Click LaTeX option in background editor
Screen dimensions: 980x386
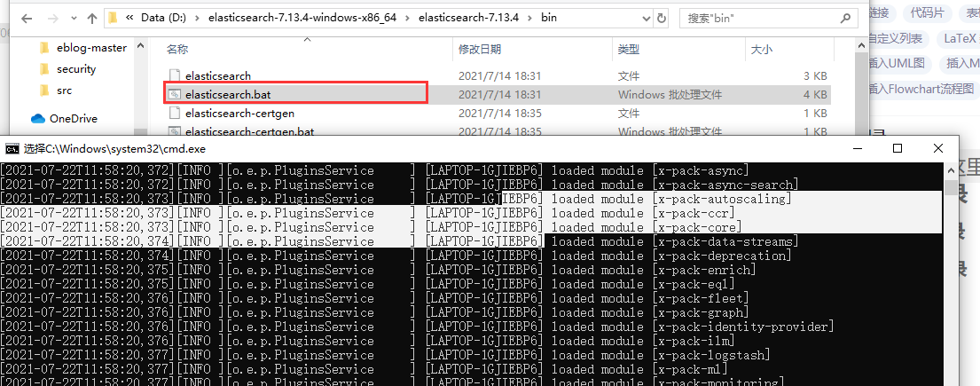pyautogui.click(x=960, y=38)
